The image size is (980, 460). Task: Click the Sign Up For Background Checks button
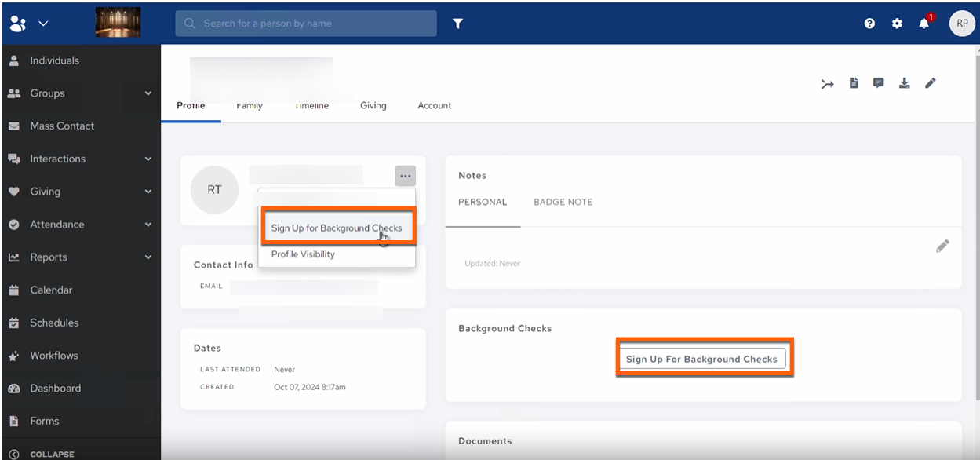coord(701,359)
